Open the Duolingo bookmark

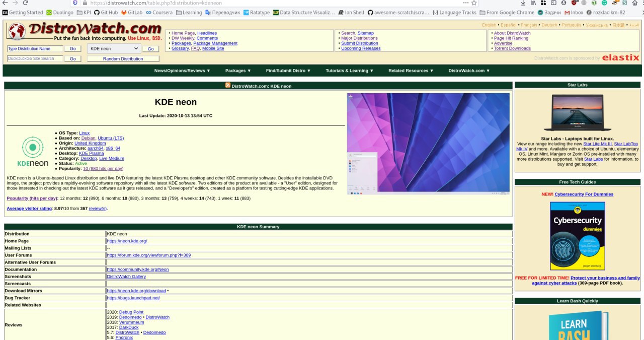point(59,13)
